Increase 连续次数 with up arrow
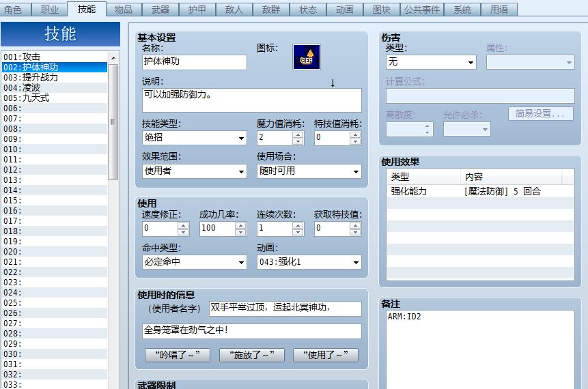This screenshot has width=588, height=389. [298, 225]
